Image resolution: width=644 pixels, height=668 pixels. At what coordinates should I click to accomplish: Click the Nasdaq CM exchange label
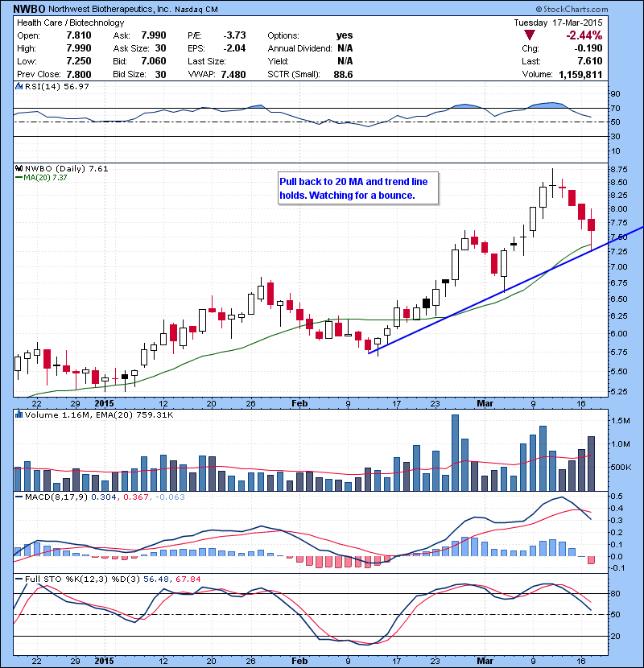point(196,10)
